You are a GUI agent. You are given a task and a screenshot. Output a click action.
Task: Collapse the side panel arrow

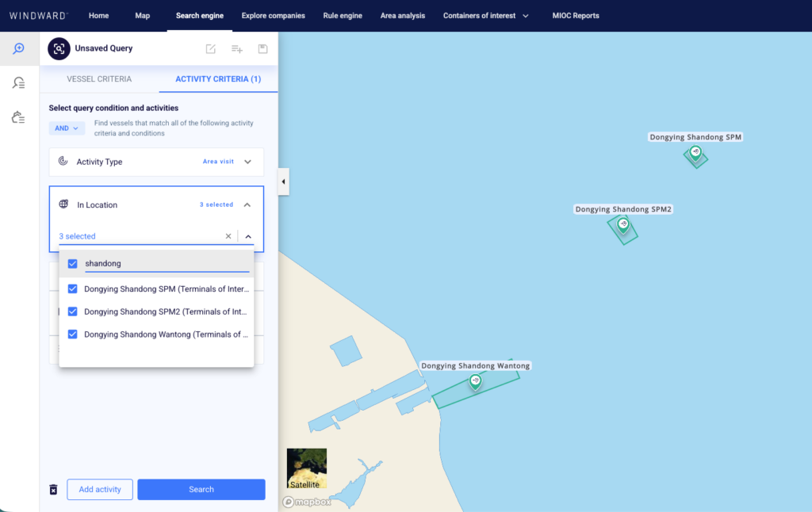click(283, 181)
